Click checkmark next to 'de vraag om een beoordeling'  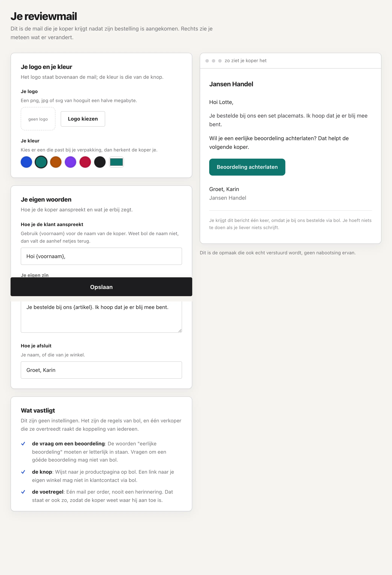tap(23, 444)
